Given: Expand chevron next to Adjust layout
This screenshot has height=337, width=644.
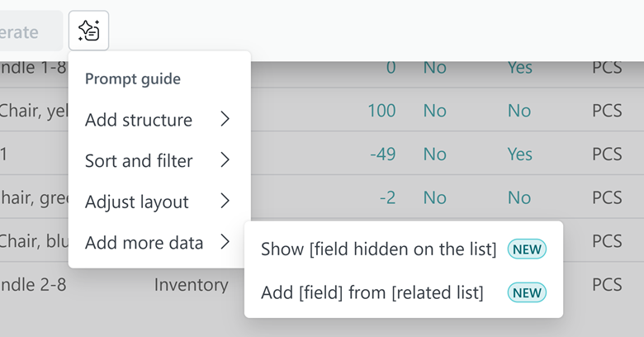Looking at the screenshot, I should pos(225,202).
